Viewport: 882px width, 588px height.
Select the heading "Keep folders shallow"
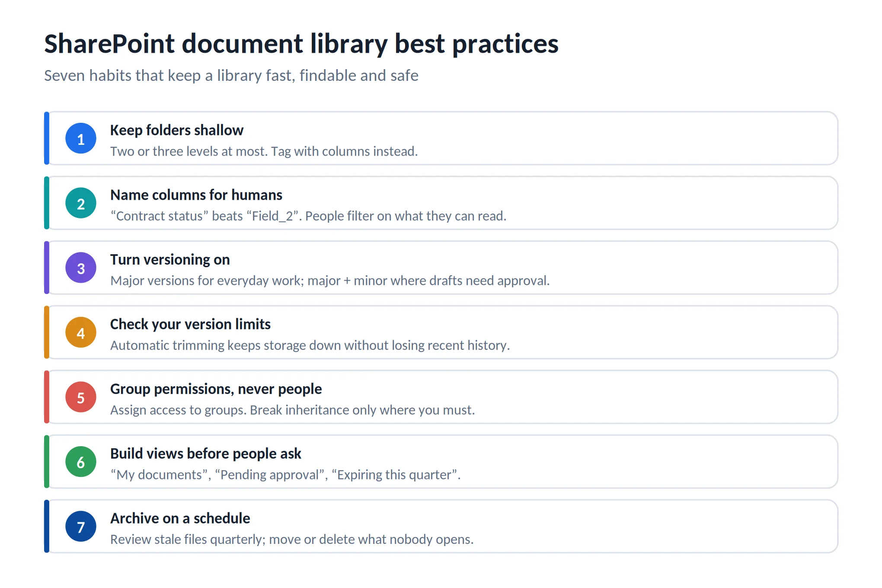177,130
